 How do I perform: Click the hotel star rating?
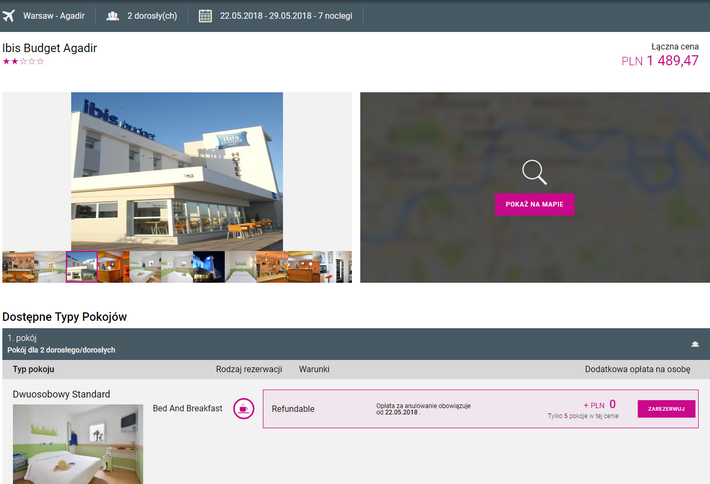pyautogui.click(x=23, y=62)
